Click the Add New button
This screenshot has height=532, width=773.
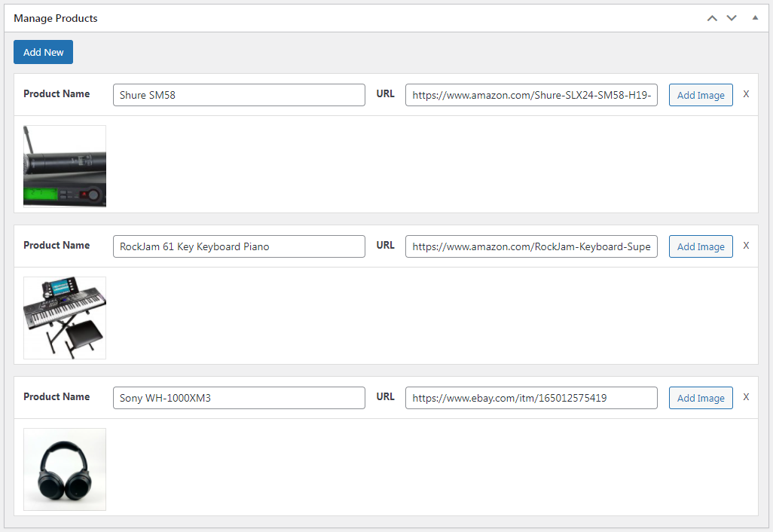[x=44, y=52]
